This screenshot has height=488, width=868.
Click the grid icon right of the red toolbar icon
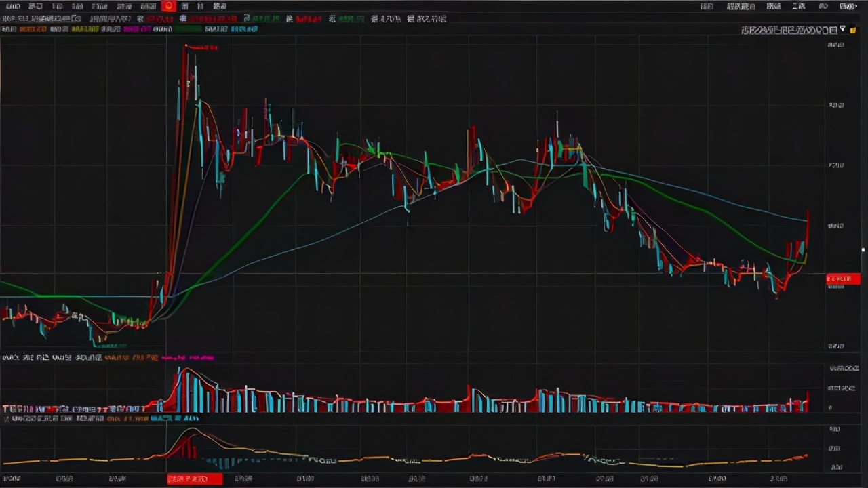click(184, 6)
